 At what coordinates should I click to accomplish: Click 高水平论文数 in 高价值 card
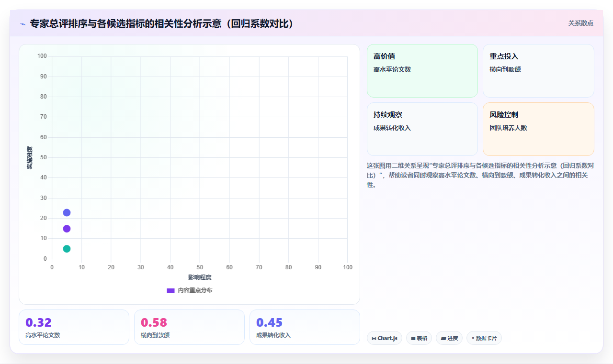click(x=392, y=69)
